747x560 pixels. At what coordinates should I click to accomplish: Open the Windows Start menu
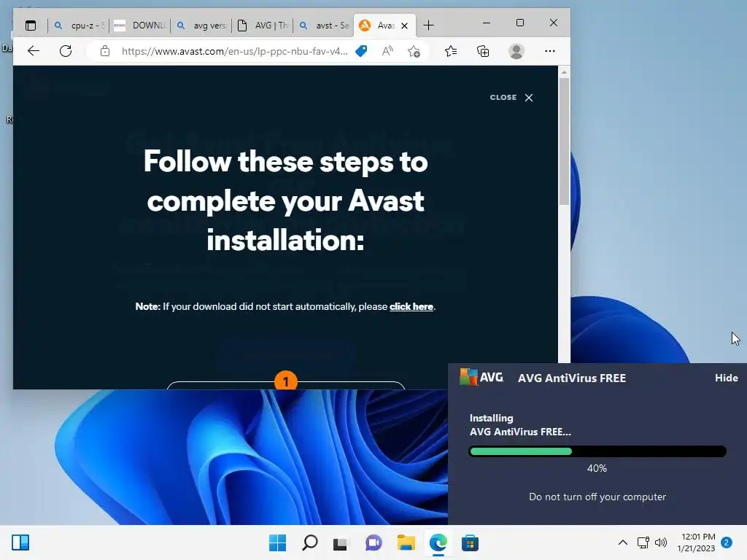pos(278,542)
